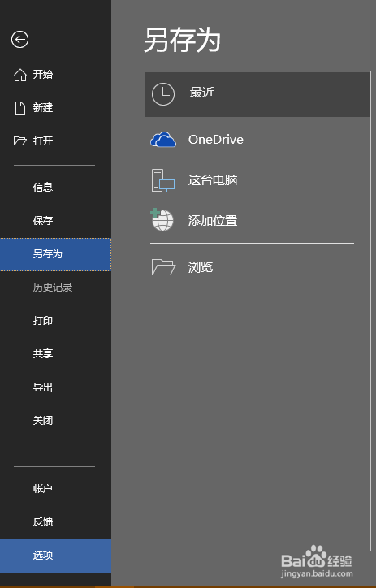Image resolution: width=376 pixels, height=588 pixels.
Task: Open the 反馈 page
Action: 55,522
